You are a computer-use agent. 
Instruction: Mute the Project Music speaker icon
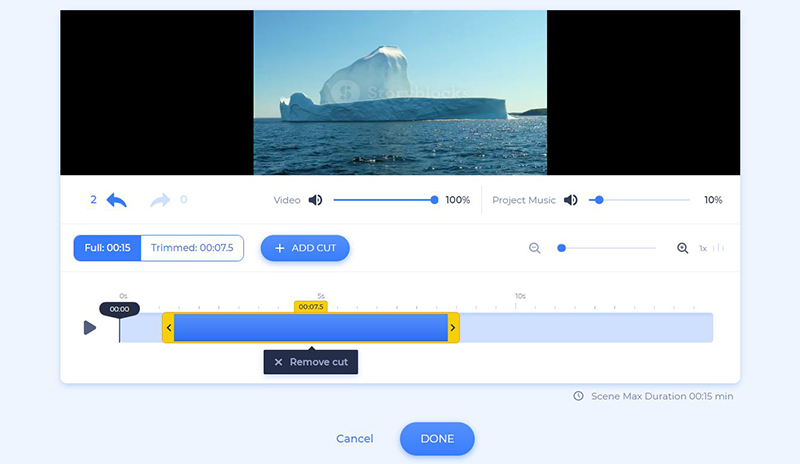tap(571, 200)
